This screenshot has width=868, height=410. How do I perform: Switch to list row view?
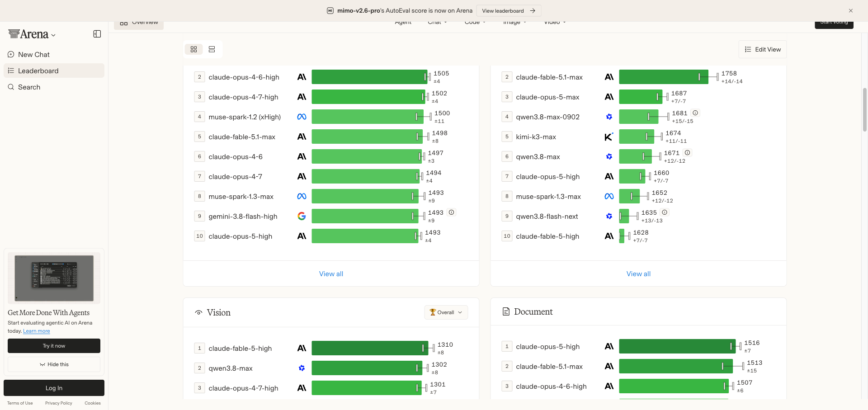tap(212, 49)
